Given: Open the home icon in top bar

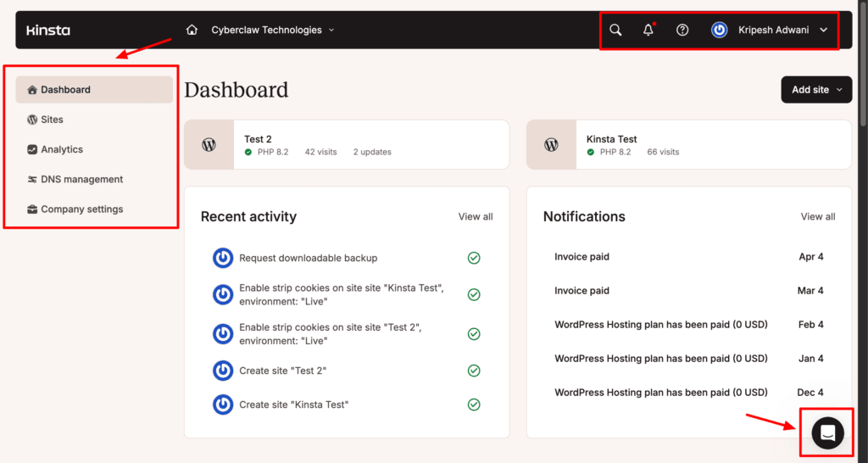Looking at the screenshot, I should (192, 30).
